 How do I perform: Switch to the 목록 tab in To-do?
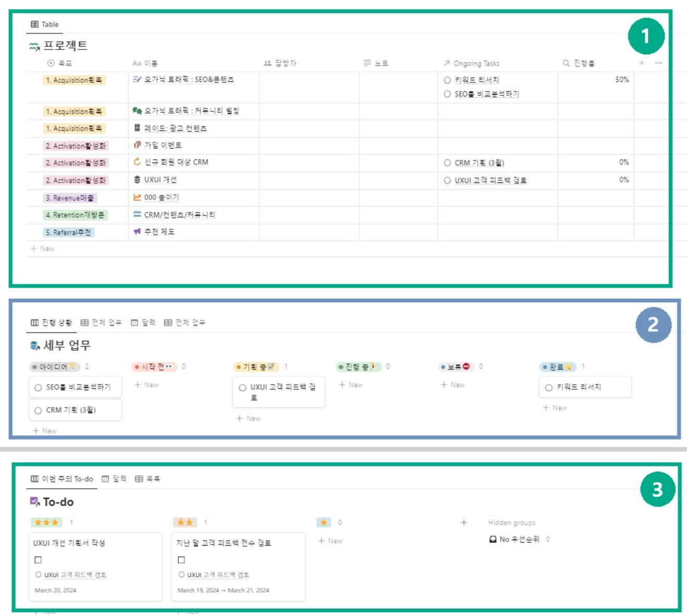[x=148, y=478]
